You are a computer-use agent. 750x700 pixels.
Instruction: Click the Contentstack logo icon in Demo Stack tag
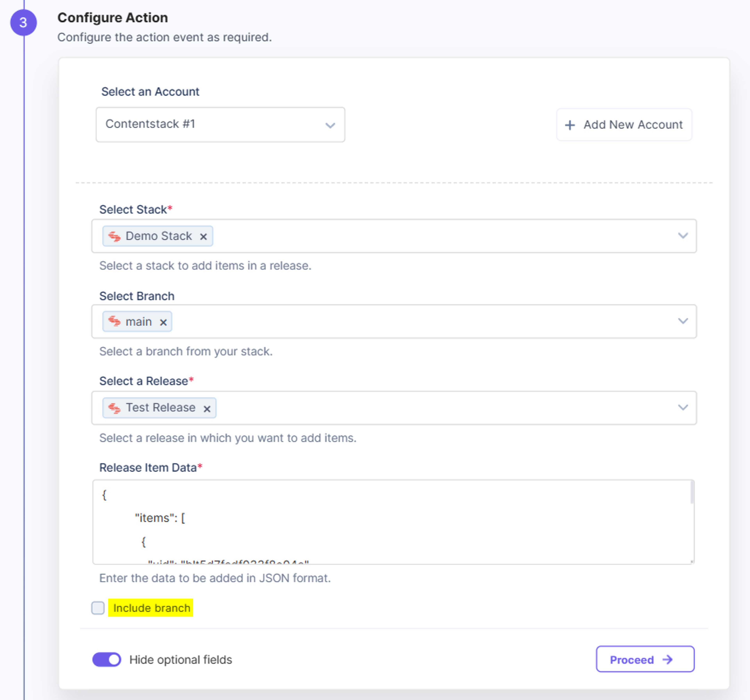[x=114, y=236]
